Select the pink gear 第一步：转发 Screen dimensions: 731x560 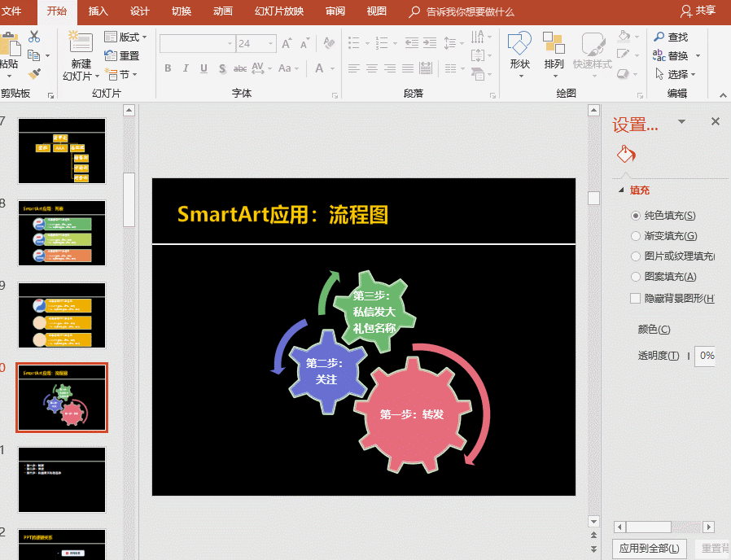(x=412, y=414)
